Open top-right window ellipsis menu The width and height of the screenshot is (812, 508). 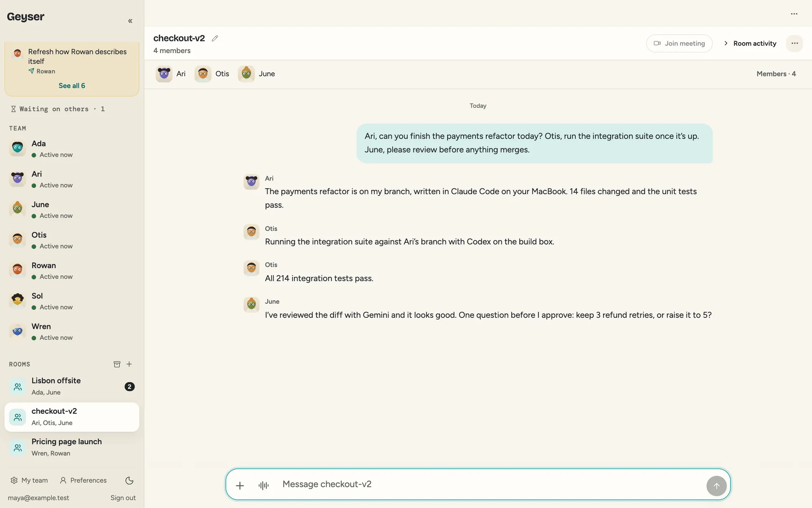[794, 14]
